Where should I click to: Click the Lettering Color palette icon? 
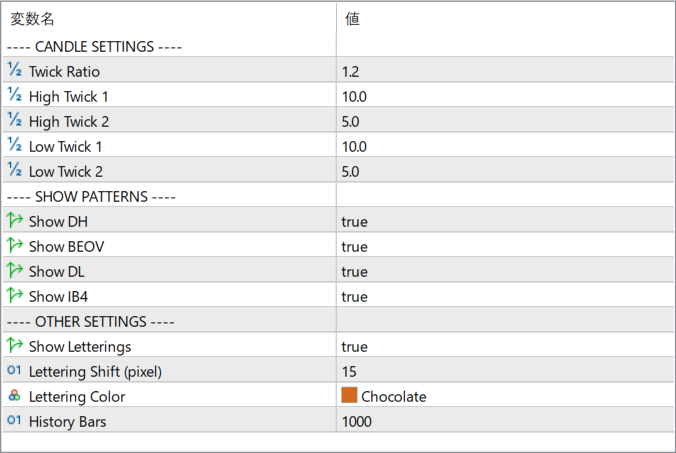pyautogui.click(x=14, y=396)
